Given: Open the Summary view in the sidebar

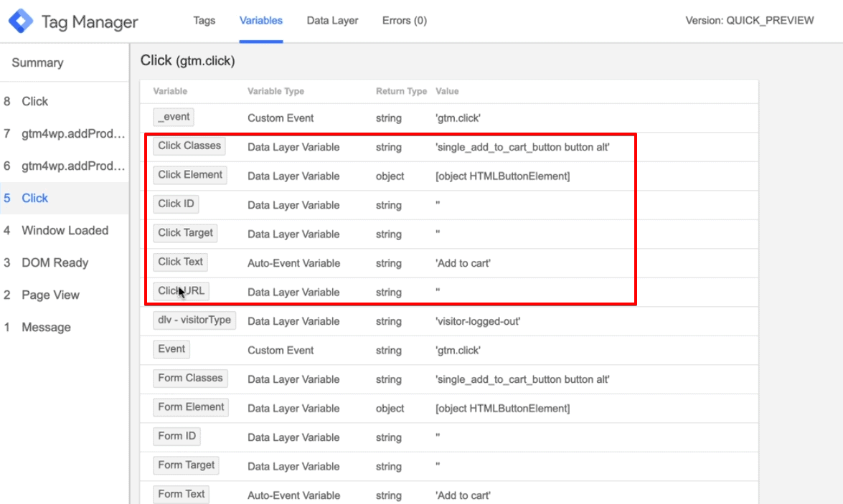Looking at the screenshot, I should [37, 62].
